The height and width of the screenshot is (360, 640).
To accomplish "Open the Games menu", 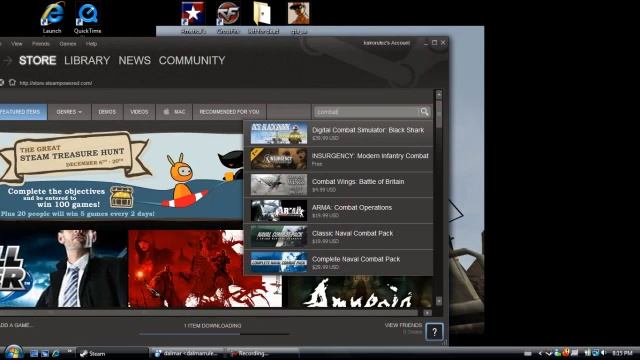I will (x=68, y=44).
